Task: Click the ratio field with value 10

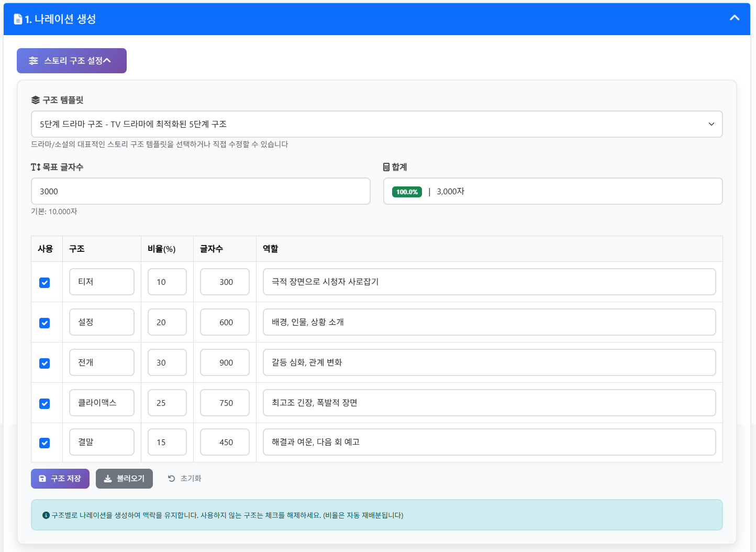Action: [x=167, y=282]
